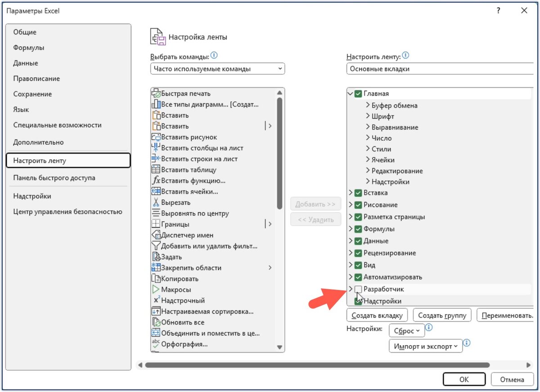Open dialog help question mark
Image resolution: width=540 pixels, height=392 pixels.
pyautogui.click(x=498, y=11)
